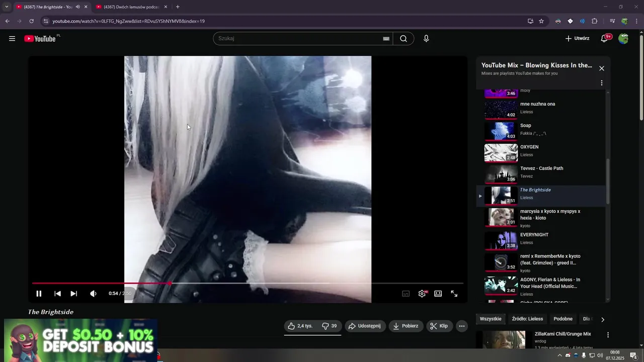Screen dimensions: 644x362
Task: Bookmark this page with the star
Action: (x=541, y=21)
